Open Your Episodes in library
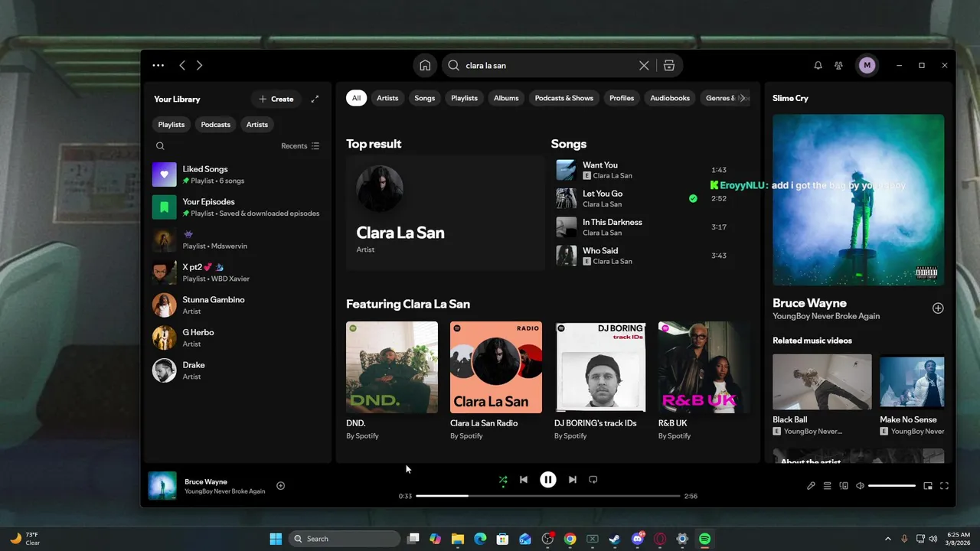 tap(237, 207)
